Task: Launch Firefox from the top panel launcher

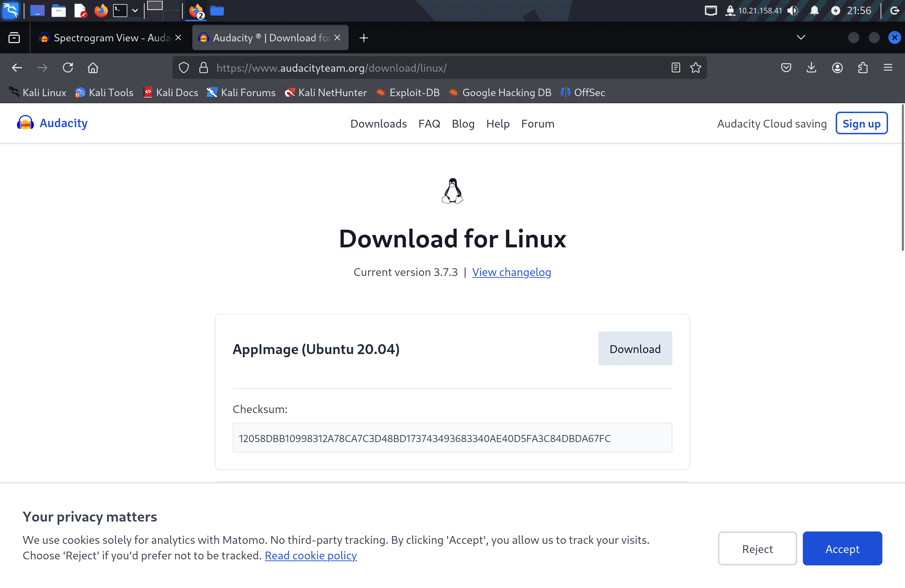Action: coord(101,11)
